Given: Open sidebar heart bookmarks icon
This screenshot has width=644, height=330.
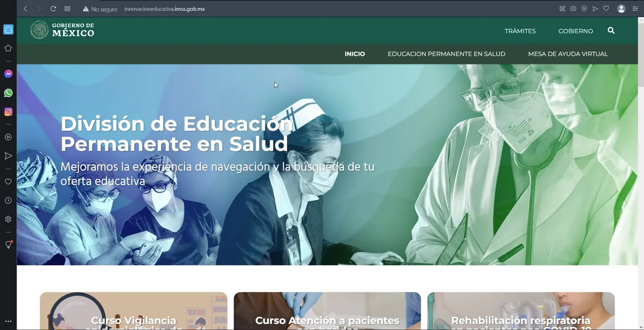Looking at the screenshot, I should tap(8, 182).
